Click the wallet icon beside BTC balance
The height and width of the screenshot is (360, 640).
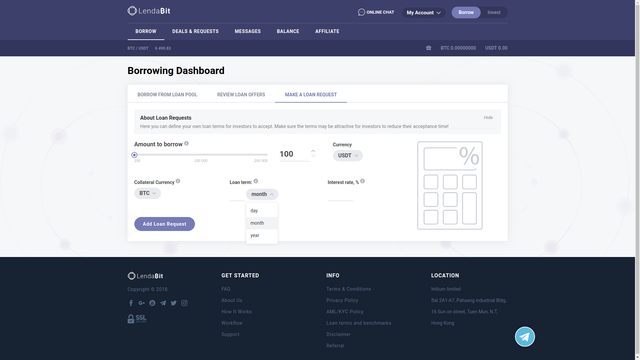click(429, 48)
